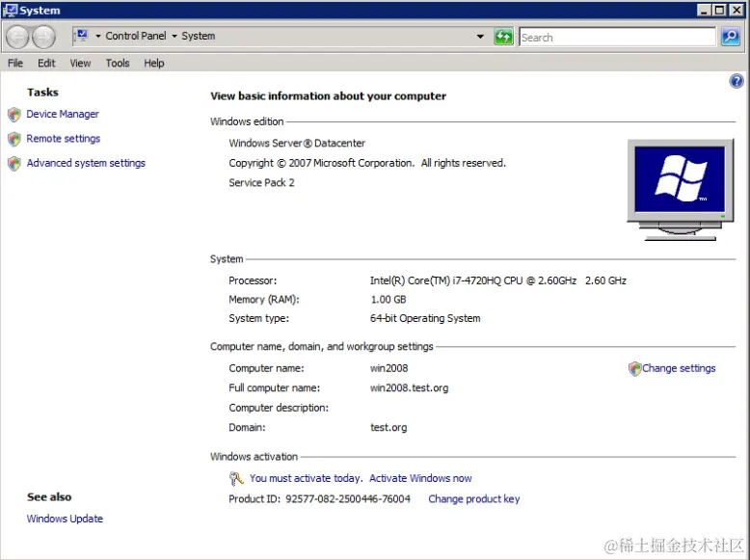Click the Change settings link
Viewport: 750px width, 560px height.
click(679, 368)
